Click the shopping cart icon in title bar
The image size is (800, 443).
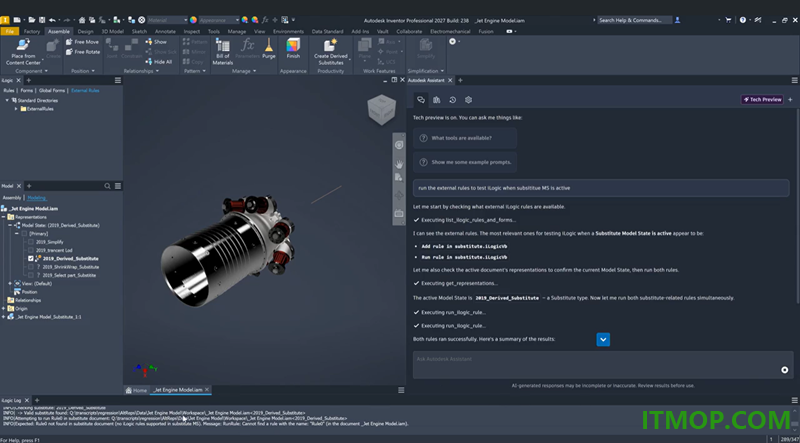[x=728, y=20]
